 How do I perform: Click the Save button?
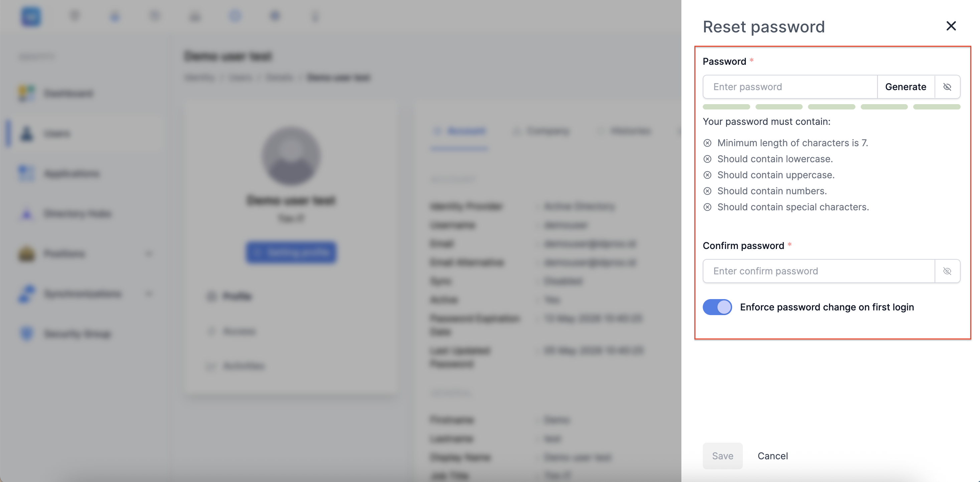click(x=722, y=456)
